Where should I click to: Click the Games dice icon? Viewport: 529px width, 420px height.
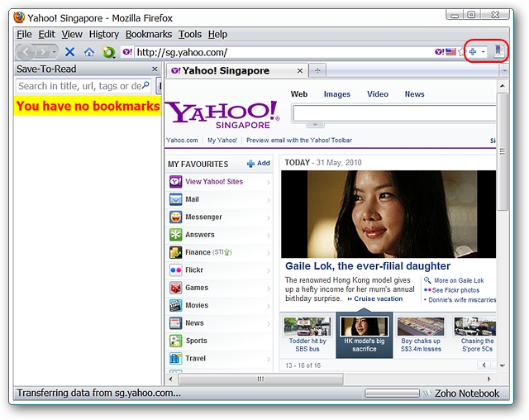point(176,288)
